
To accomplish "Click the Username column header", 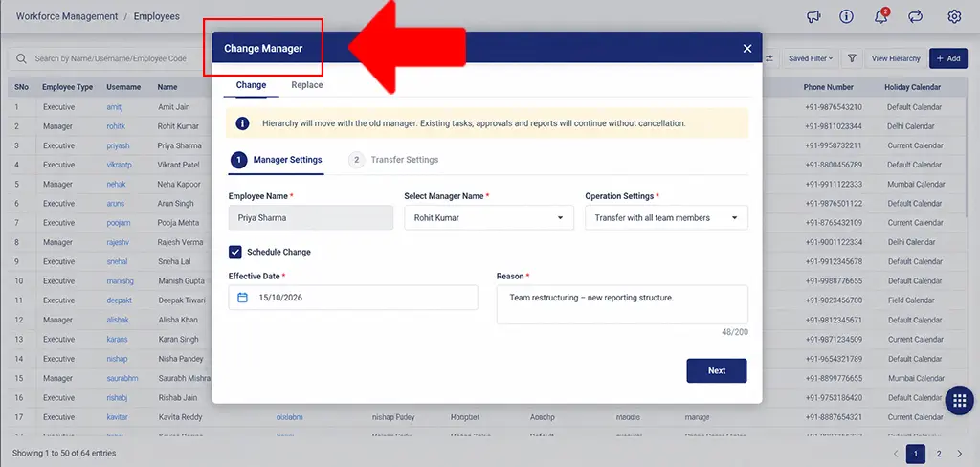I will (123, 87).
